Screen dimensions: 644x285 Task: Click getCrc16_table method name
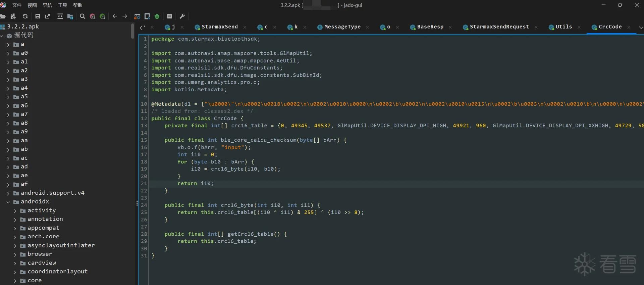point(251,234)
